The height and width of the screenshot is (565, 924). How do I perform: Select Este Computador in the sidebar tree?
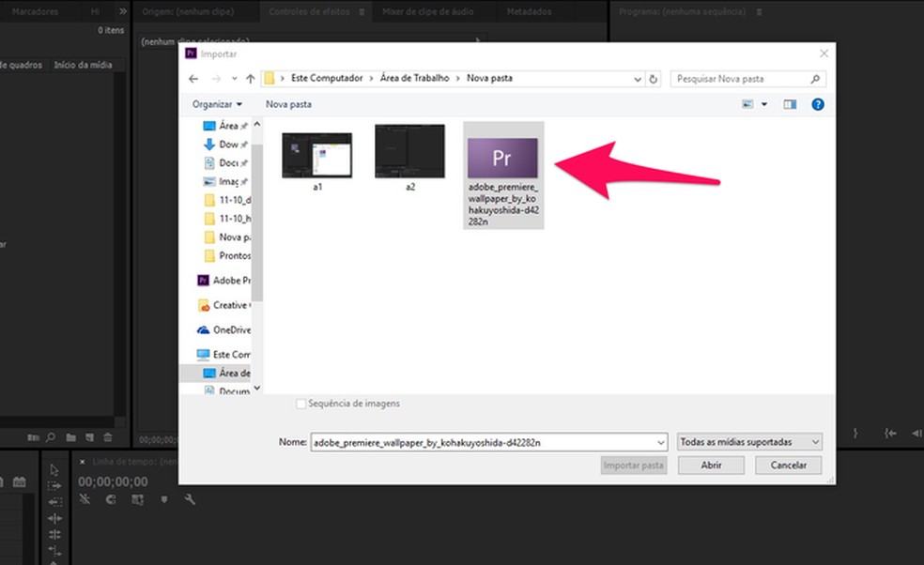(223, 355)
